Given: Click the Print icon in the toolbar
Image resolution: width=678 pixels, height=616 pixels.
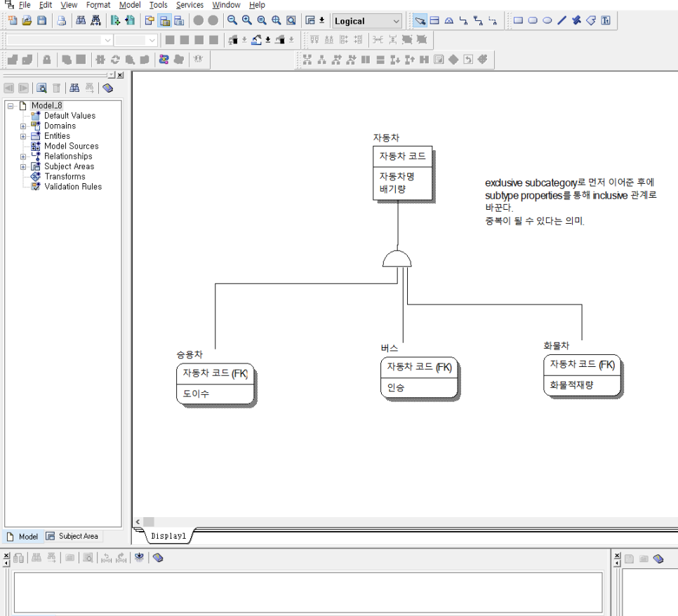Looking at the screenshot, I should pos(61,20).
